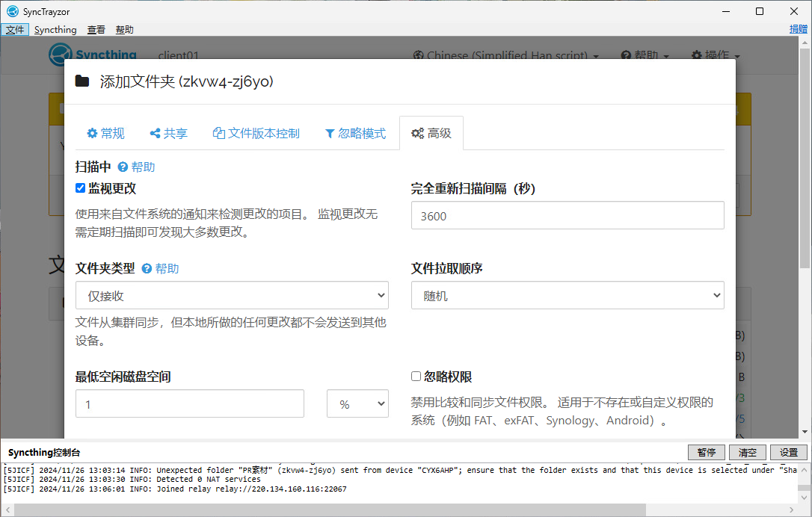Viewport: 812px width, 517px height.
Task: Toggle the 监视更改 checkbox
Action: click(80, 188)
